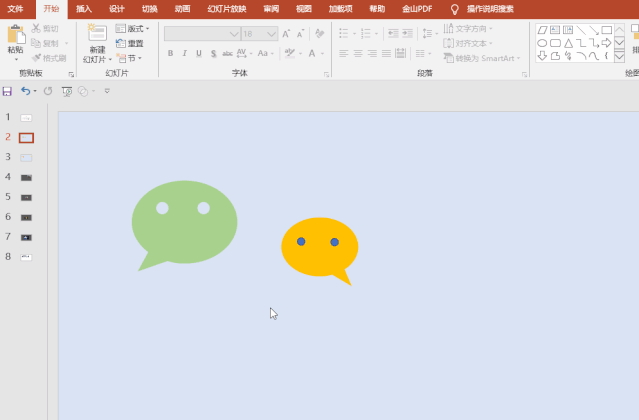Viewport: 639px width, 420px height.
Task: Toggle strikethrough abc formatting
Action: (227, 53)
